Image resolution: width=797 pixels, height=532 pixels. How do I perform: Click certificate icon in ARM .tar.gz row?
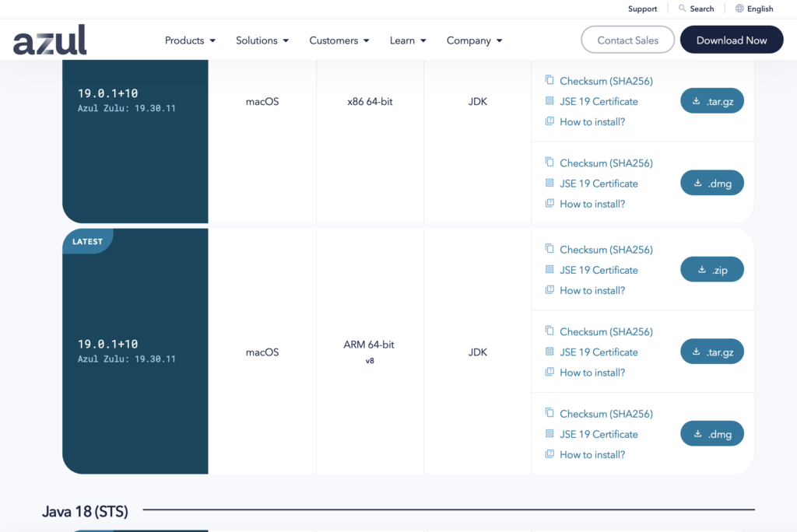pyautogui.click(x=549, y=352)
